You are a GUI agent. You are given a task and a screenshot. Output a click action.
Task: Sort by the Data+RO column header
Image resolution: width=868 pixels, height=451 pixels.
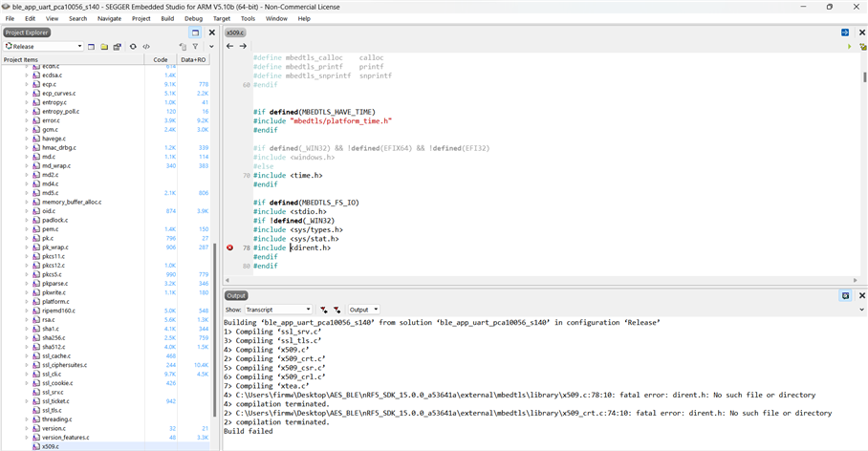pyautogui.click(x=193, y=60)
